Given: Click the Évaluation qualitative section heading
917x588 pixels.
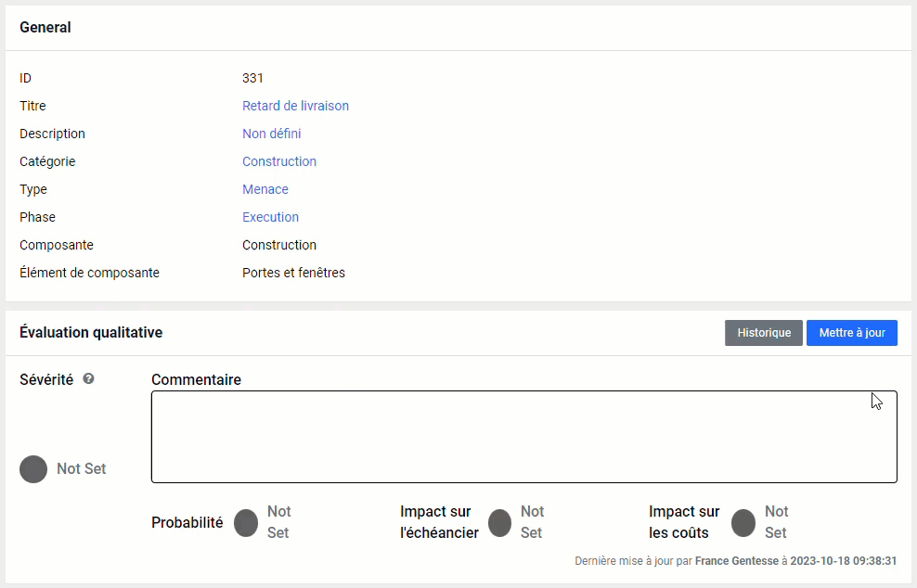Looking at the screenshot, I should click(x=91, y=332).
